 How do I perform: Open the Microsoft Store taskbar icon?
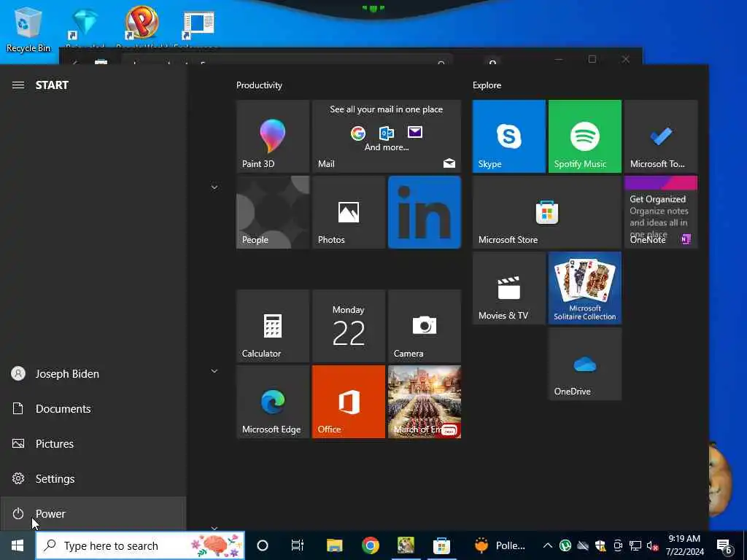coord(441,545)
